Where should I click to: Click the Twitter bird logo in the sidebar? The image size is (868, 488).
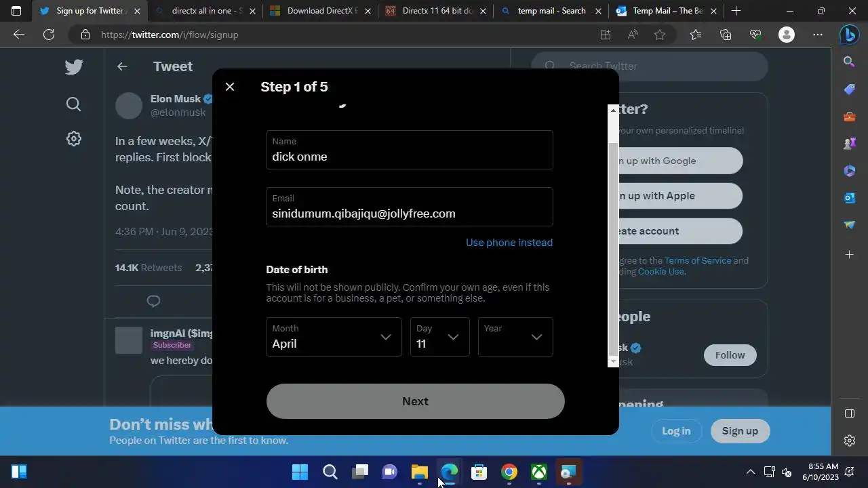tap(74, 66)
